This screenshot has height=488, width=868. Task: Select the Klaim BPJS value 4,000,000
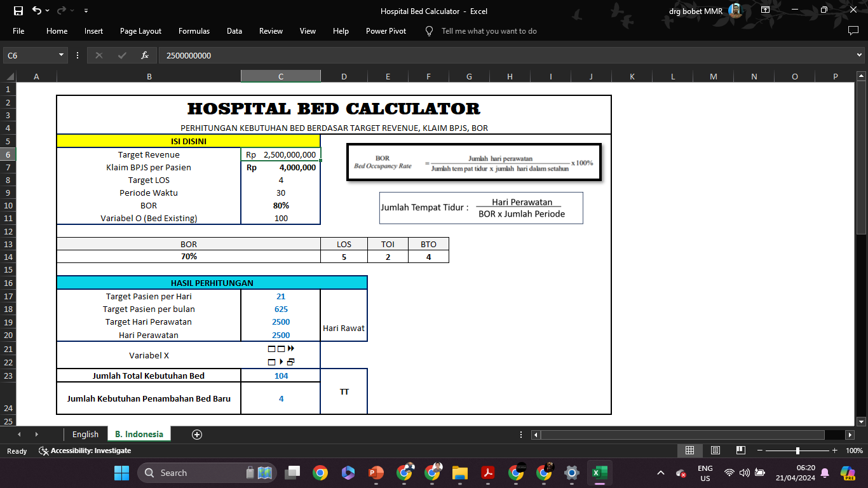click(281, 167)
